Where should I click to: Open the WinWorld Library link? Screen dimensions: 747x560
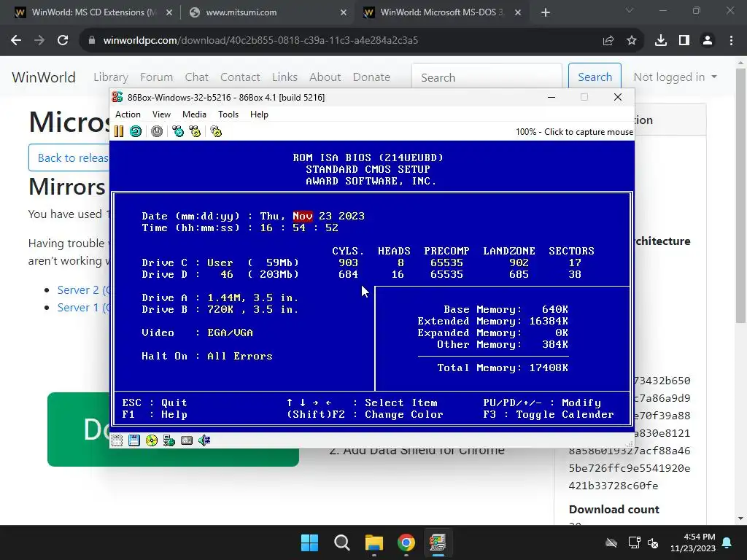pyautogui.click(x=111, y=77)
